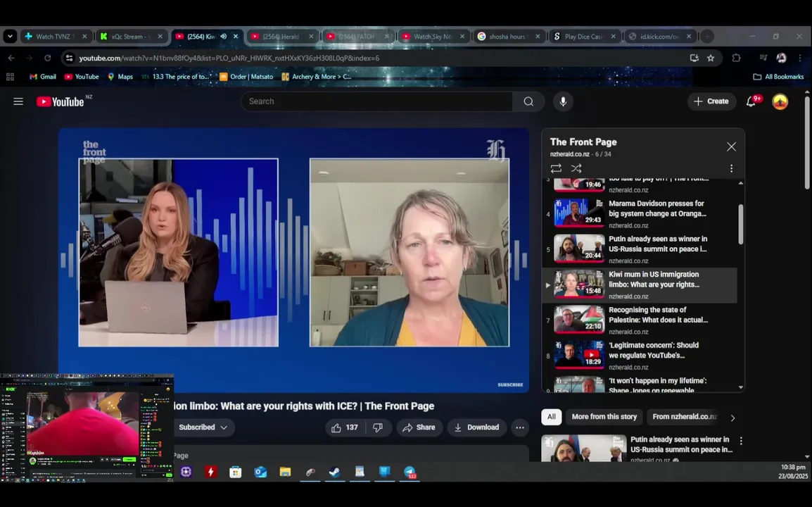Open the Extensions puzzle icon

tap(736, 58)
